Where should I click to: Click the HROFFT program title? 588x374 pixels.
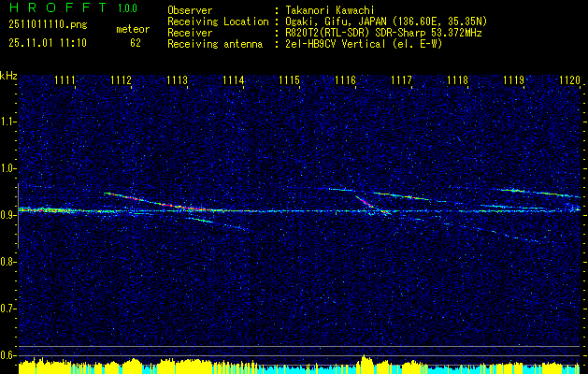[58, 7]
